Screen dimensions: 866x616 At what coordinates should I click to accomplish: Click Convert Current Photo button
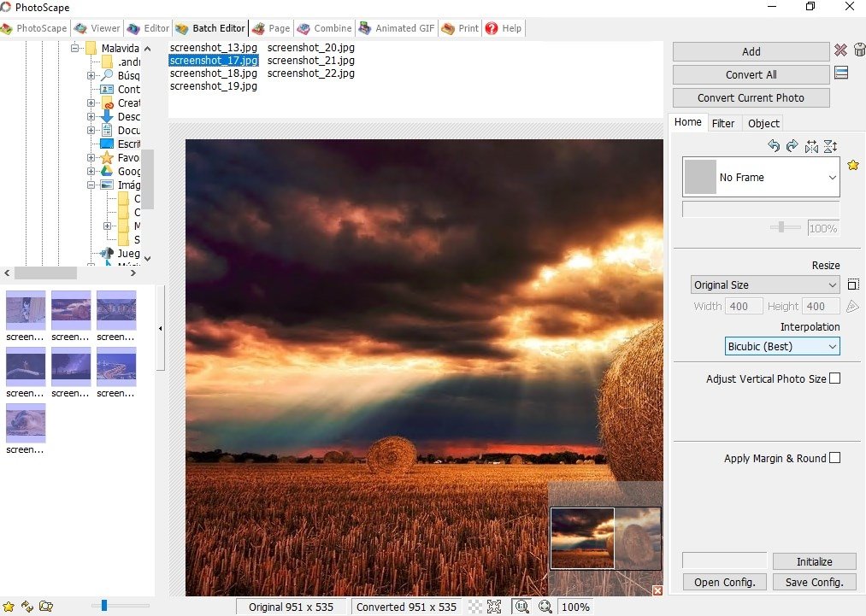tap(751, 97)
